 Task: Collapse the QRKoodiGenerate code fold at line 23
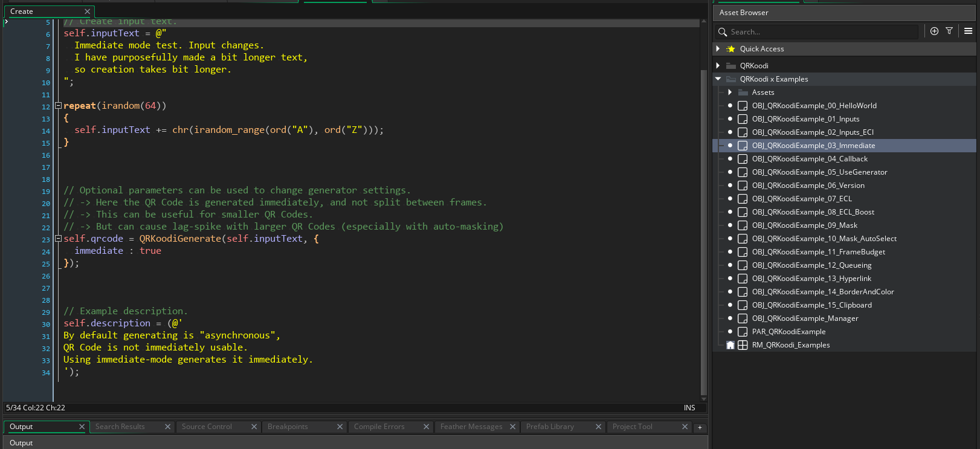tap(59, 238)
